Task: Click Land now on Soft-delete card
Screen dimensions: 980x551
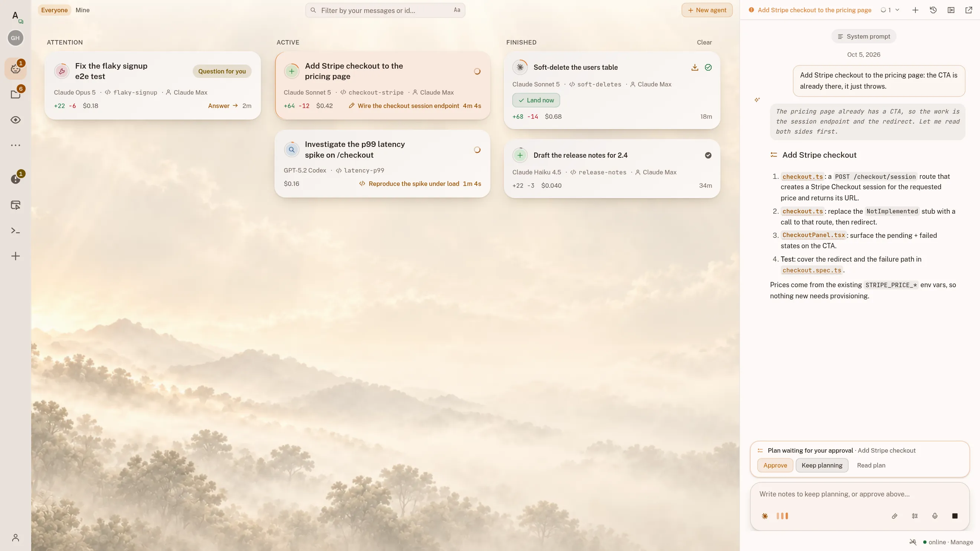Action: (x=536, y=100)
